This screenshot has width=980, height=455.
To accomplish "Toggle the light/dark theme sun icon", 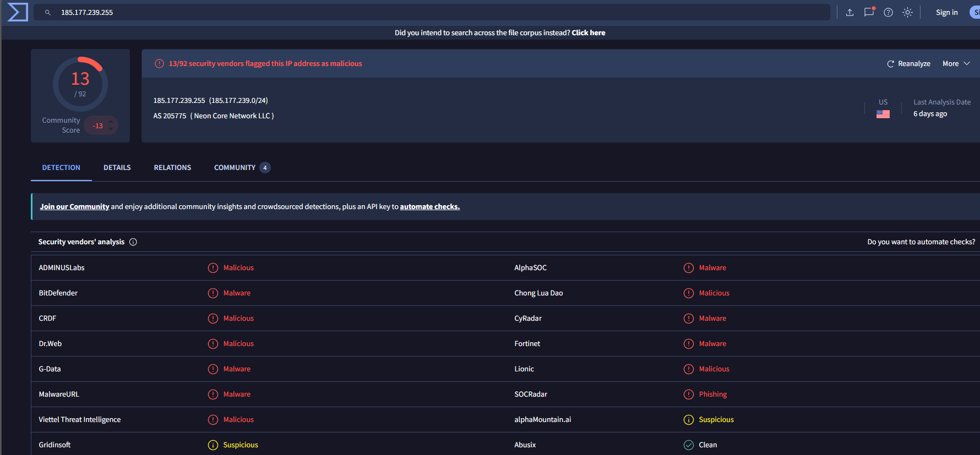I will (907, 12).
